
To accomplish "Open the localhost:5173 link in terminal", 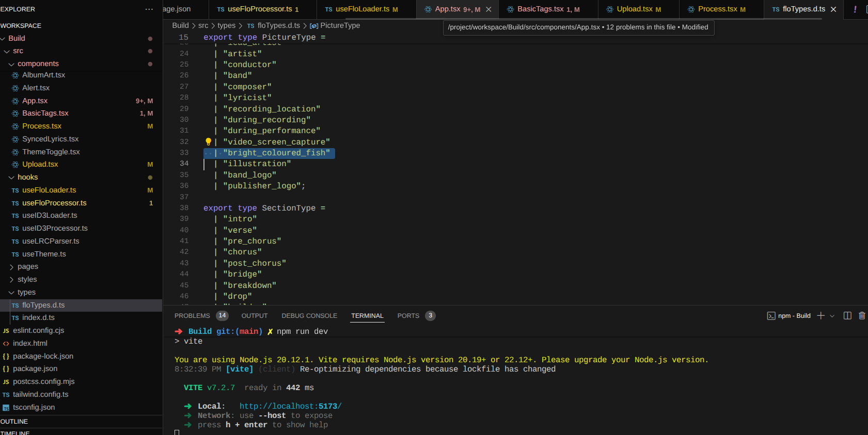I will pyautogui.click(x=290, y=406).
